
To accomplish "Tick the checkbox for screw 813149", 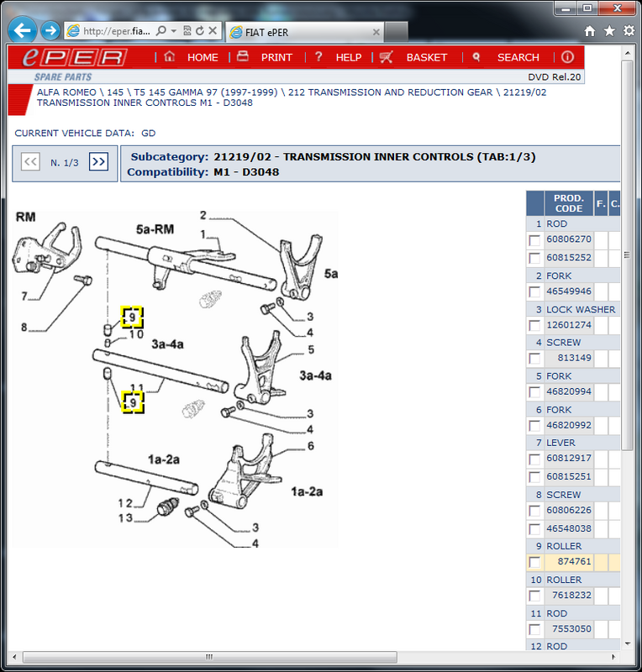I will tap(534, 359).
